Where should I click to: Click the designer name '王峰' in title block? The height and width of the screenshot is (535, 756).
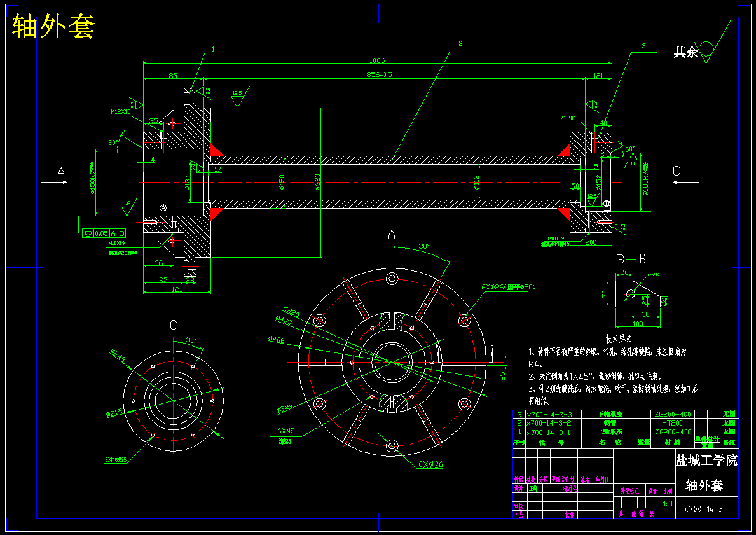click(533, 489)
